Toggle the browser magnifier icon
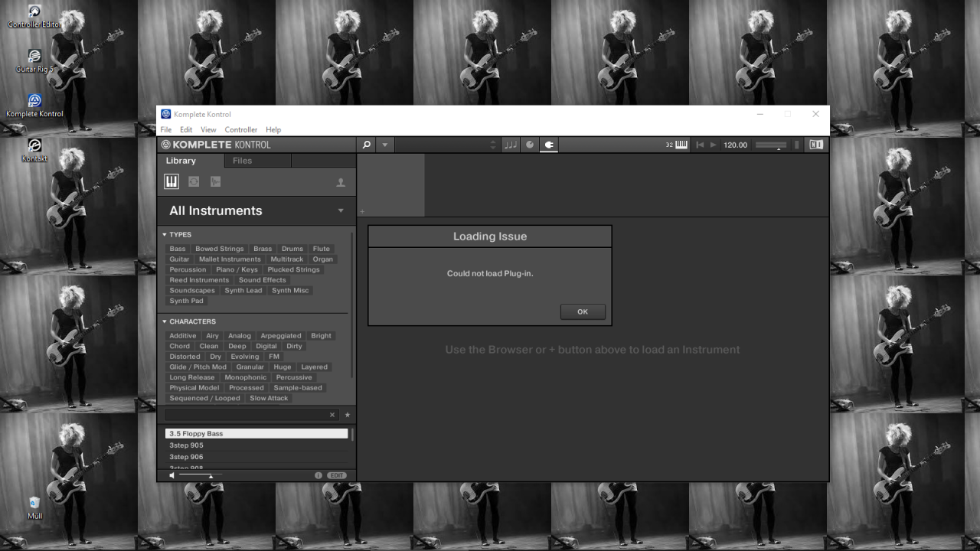980x551 pixels. point(367,145)
